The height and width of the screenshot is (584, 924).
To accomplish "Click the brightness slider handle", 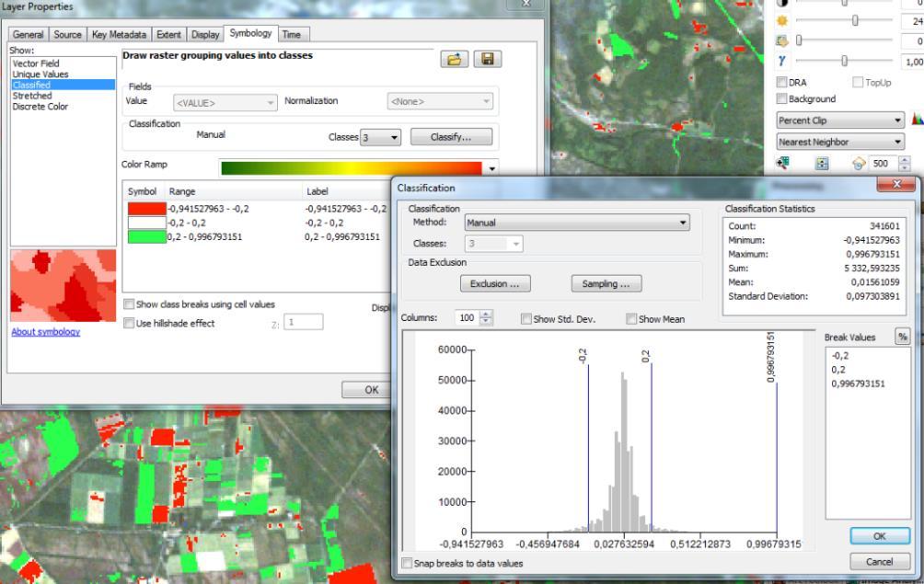I will click(x=854, y=20).
